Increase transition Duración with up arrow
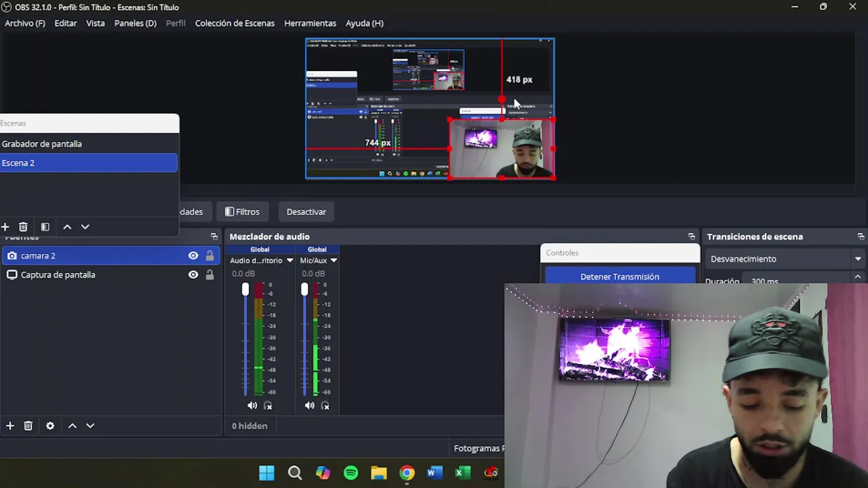Screen dimensions: 868x488 coord(858,277)
